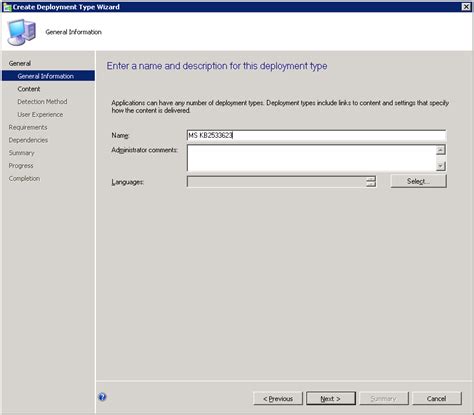This screenshot has width=474, height=415.
Task: Click the blue help question mark icon
Action: click(x=102, y=397)
